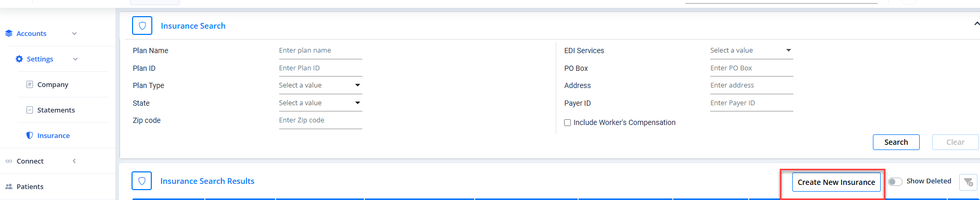This screenshot has height=200, width=980.
Task: Toggle the Show Deleted switch
Action: coord(895,181)
